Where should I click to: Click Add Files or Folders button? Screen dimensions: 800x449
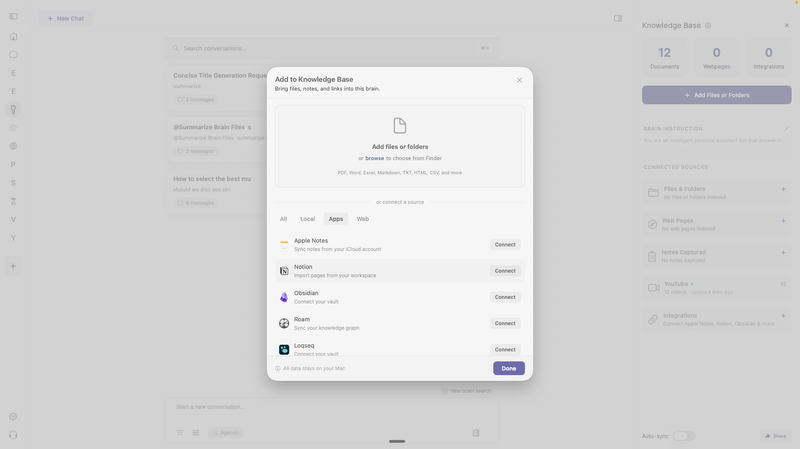click(716, 95)
